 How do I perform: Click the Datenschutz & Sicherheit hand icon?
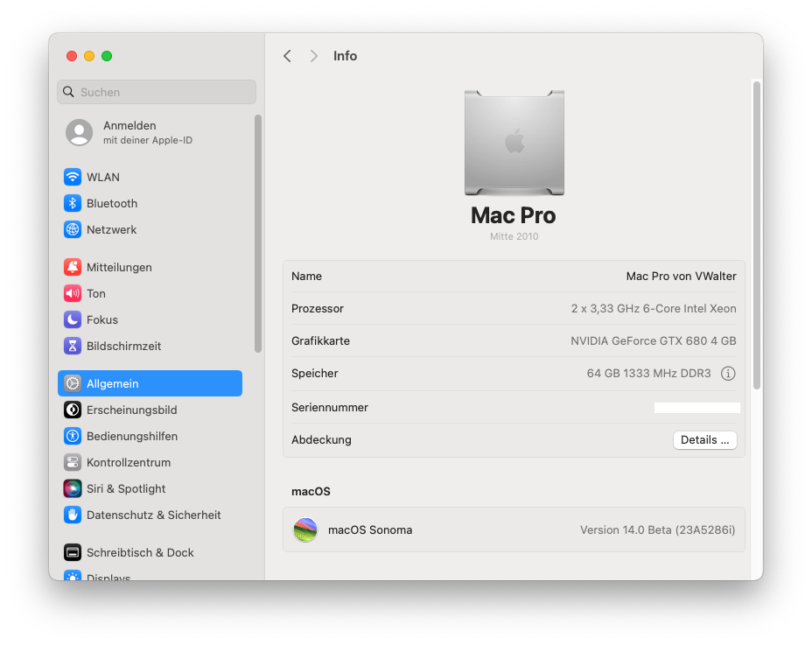(73, 515)
